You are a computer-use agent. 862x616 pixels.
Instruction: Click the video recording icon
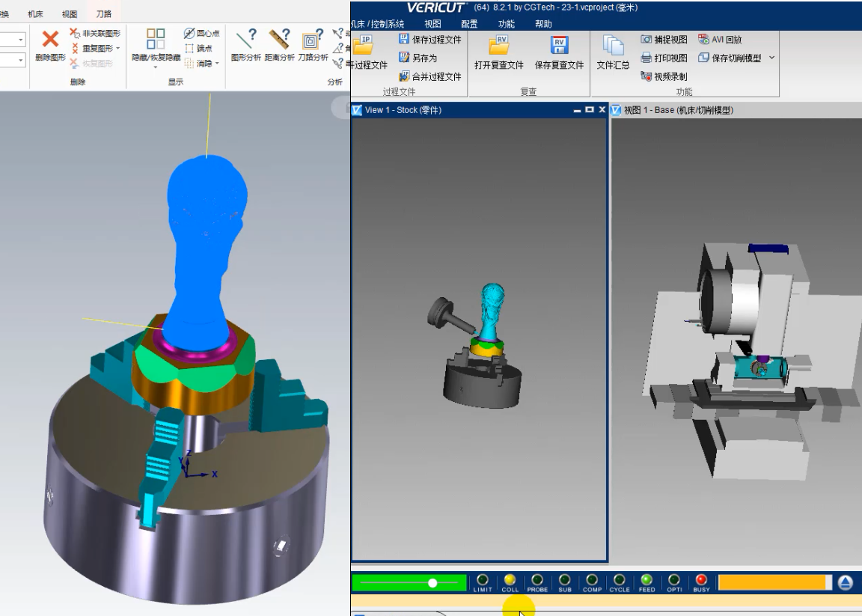tap(646, 76)
